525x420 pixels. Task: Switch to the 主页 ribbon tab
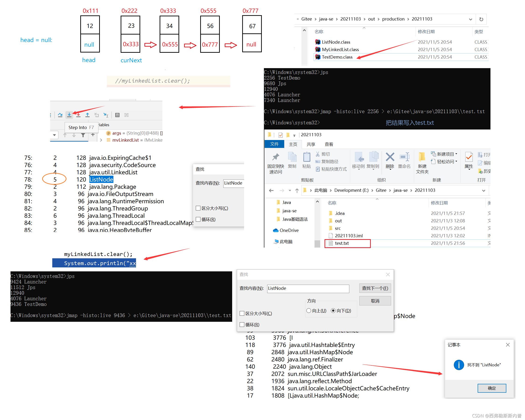[x=293, y=144]
